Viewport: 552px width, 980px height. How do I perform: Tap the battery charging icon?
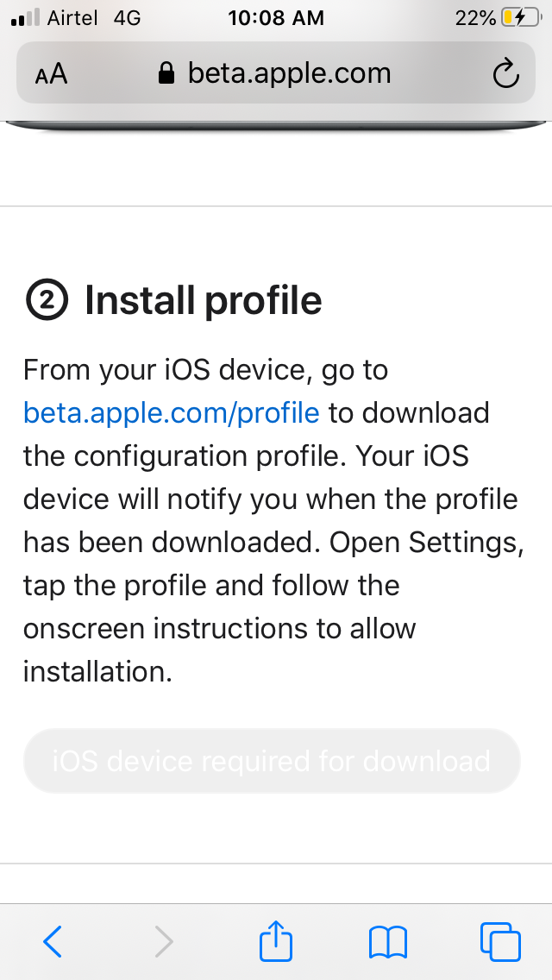point(520,17)
